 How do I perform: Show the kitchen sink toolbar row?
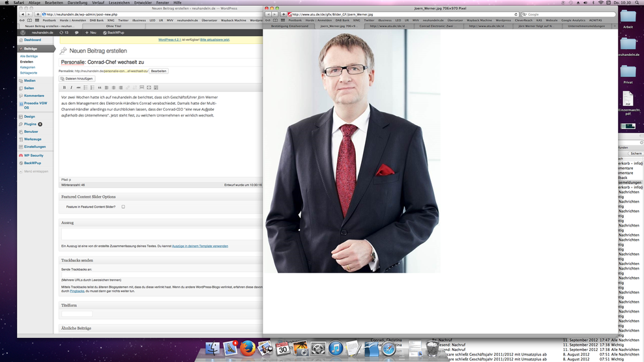point(156,87)
